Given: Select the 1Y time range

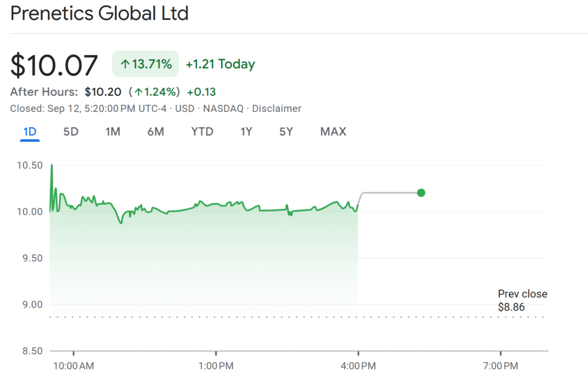Looking at the screenshot, I should point(246,132).
